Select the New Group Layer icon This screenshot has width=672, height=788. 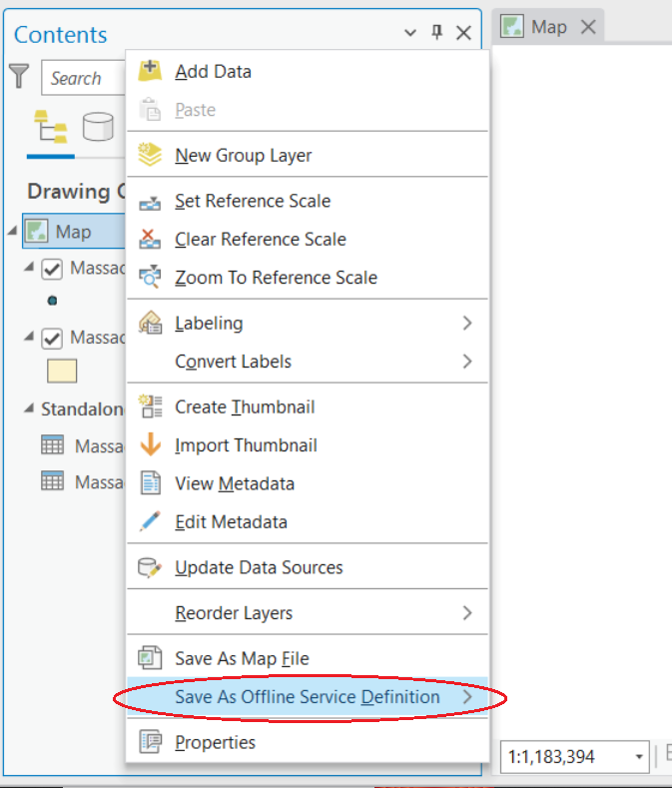coord(150,155)
